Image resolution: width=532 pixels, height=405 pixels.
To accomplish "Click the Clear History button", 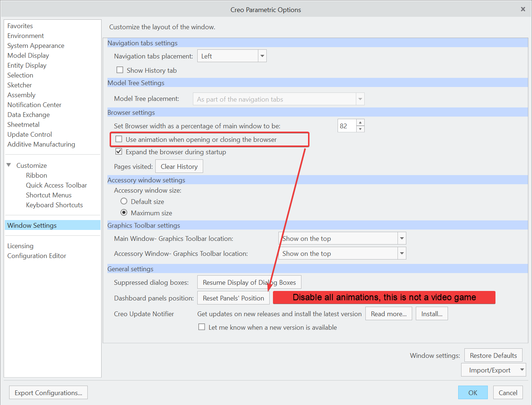I will [179, 166].
